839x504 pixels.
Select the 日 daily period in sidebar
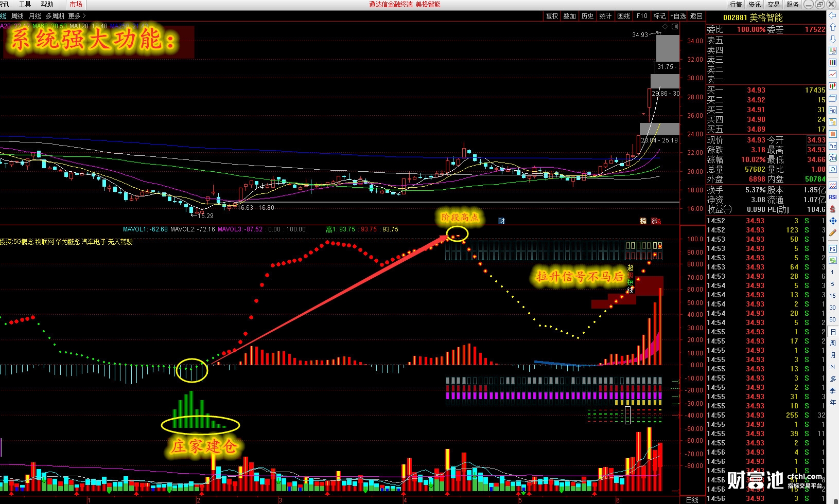coord(832,332)
